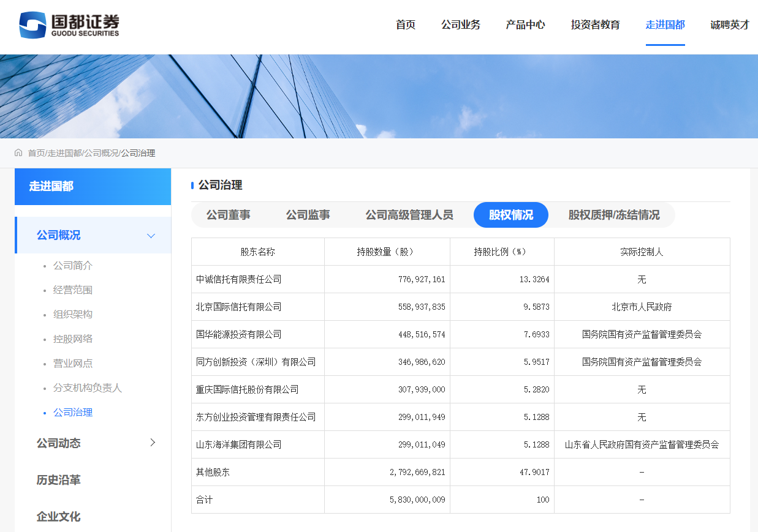Click 实际控制人 column header
Viewport: 758px width, 532px height.
(642, 252)
